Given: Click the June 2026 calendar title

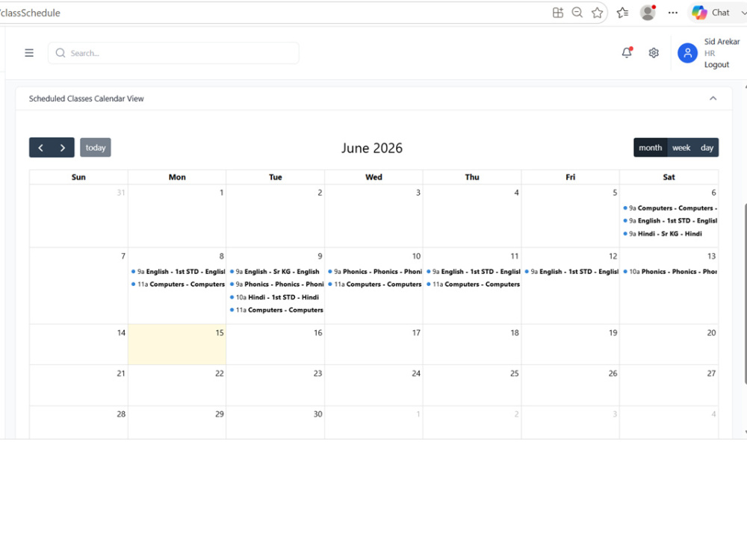Looking at the screenshot, I should (x=371, y=148).
